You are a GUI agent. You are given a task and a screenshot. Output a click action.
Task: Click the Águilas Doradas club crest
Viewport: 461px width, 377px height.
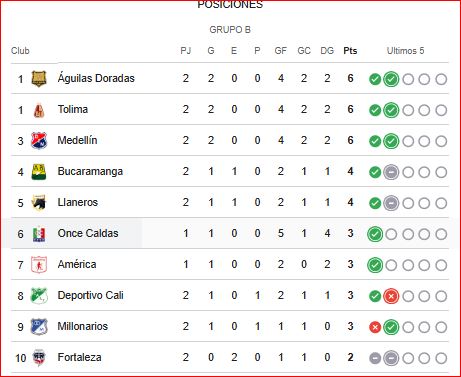click(39, 79)
